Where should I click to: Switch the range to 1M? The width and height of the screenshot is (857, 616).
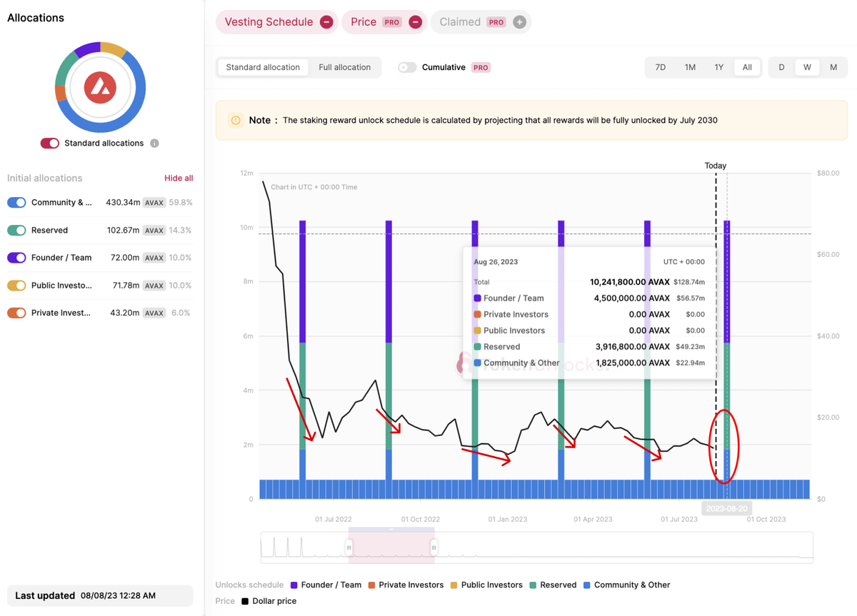pos(690,68)
